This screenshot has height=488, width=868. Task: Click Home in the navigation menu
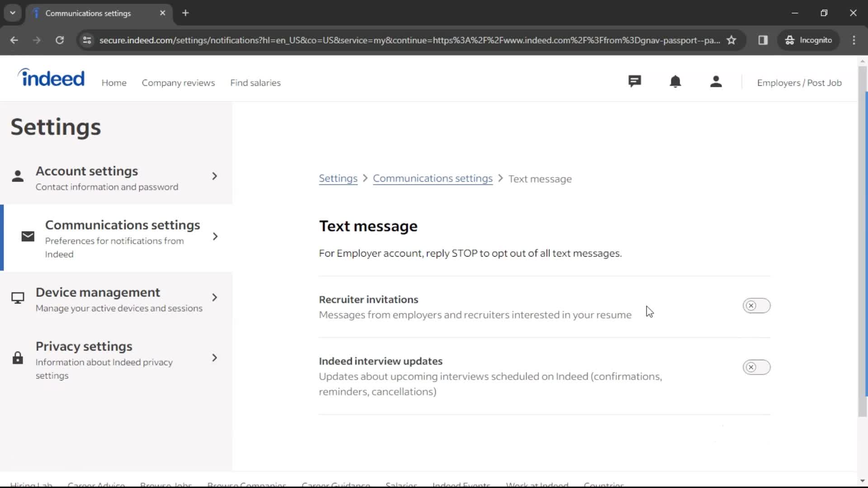click(114, 82)
